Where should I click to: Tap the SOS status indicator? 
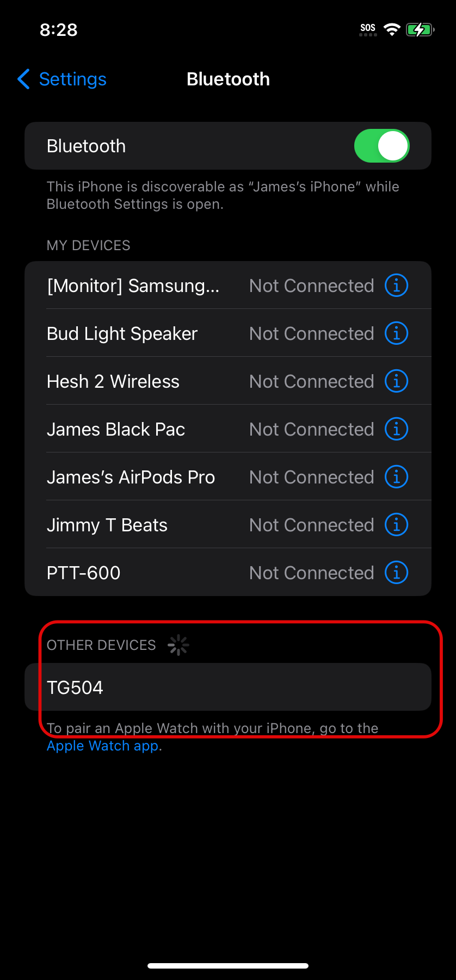pos(368,30)
